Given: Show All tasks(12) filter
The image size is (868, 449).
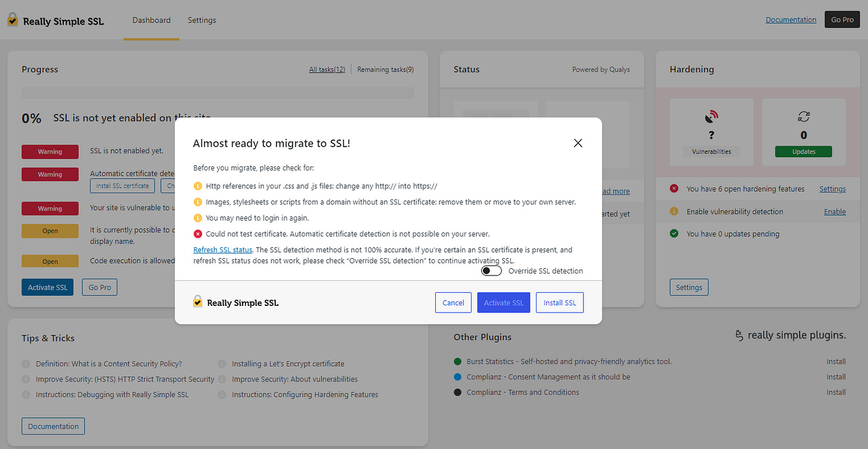Looking at the screenshot, I should (x=327, y=69).
